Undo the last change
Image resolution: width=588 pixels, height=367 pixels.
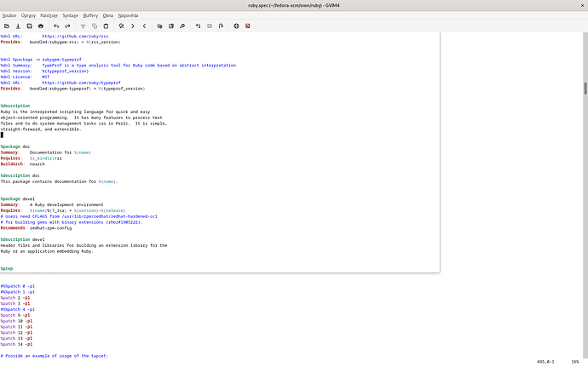click(56, 26)
